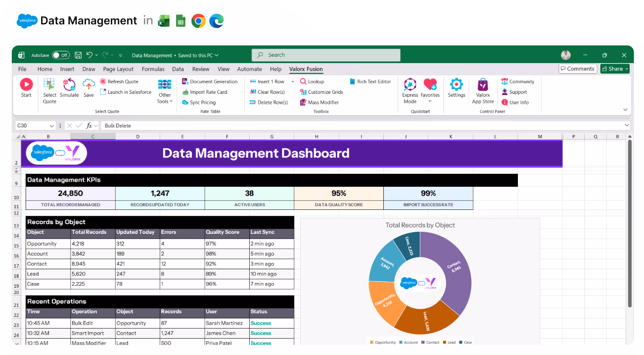Enable the Lookup tool in Toolbox

[312, 81]
